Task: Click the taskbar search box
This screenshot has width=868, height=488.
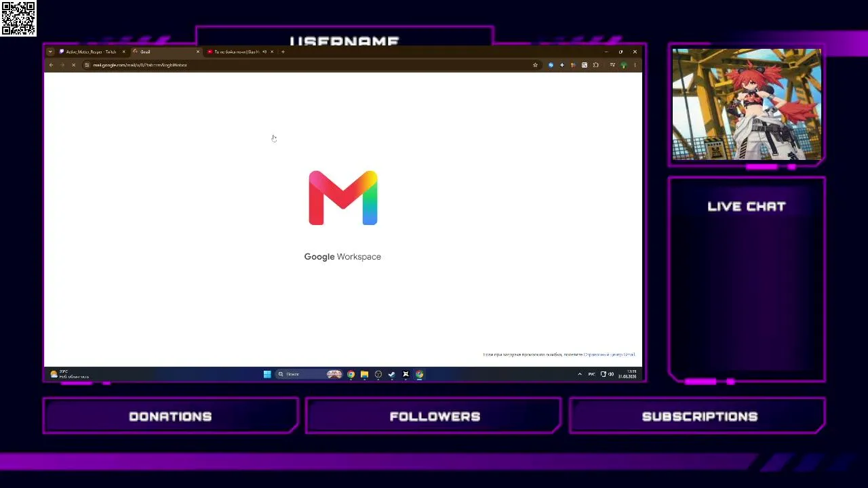Action: 309,374
